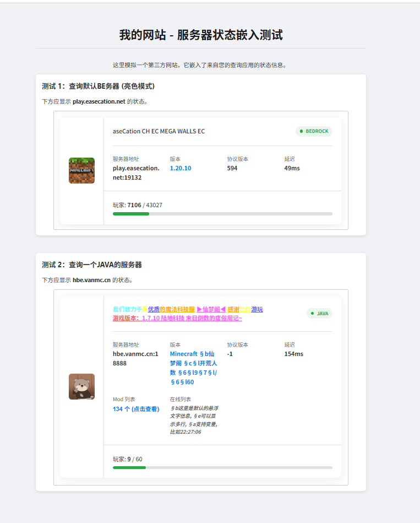420x523 pixels.
Task: Click the heading 测试 1: 查询默认BE务器 (亮色模式)
Action: pos(98,86)
